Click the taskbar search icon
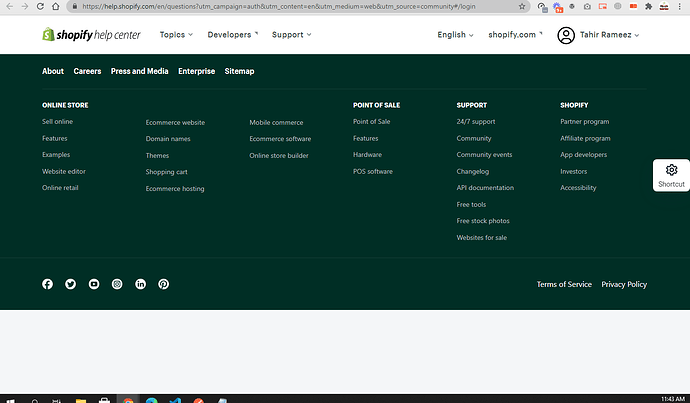The width and height of the screenshot is (690, 403). (35, 400)
